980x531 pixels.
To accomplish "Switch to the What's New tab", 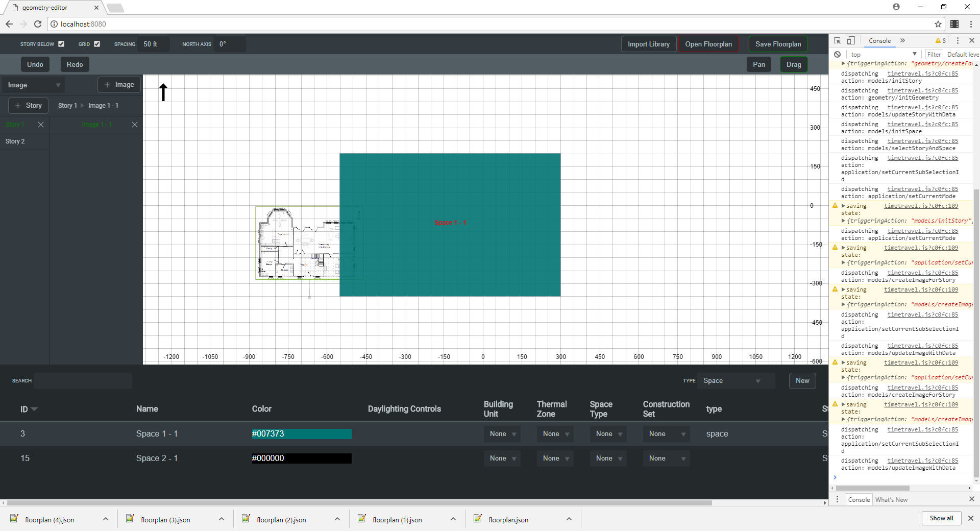I will pos(891,499).
